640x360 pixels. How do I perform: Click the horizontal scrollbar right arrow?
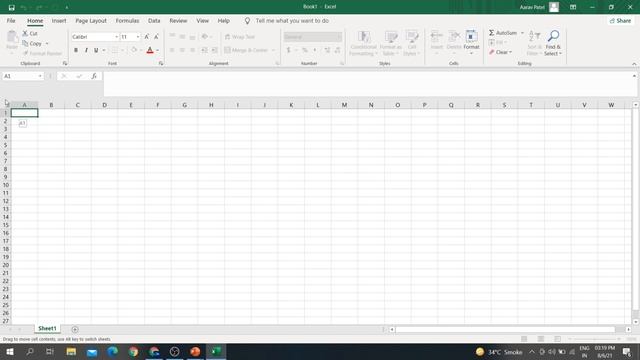point(628,329)
